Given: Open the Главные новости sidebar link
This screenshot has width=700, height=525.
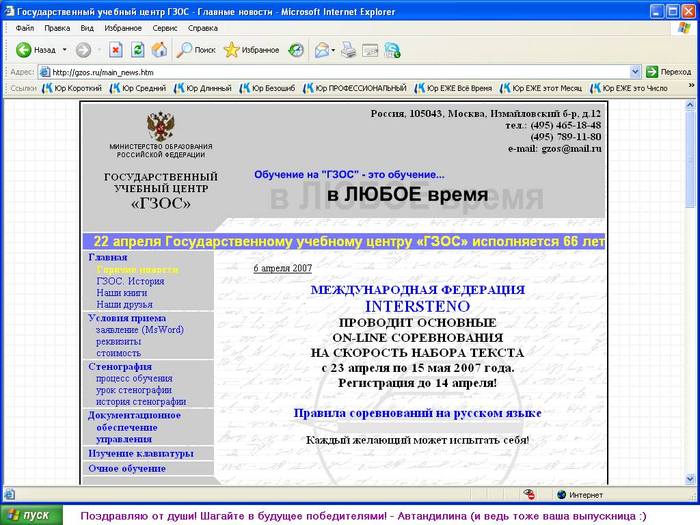Looking at the screenshot, I should tap(138, 269).
